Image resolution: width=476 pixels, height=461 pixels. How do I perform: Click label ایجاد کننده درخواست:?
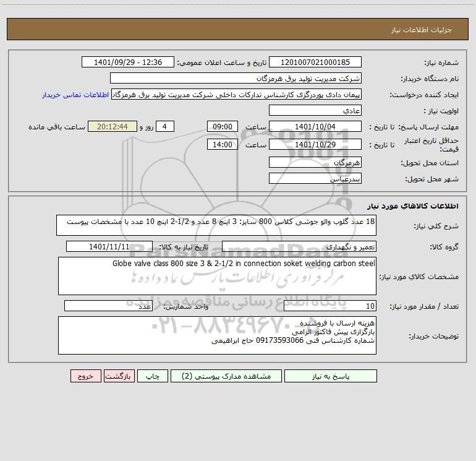point(424,95)
